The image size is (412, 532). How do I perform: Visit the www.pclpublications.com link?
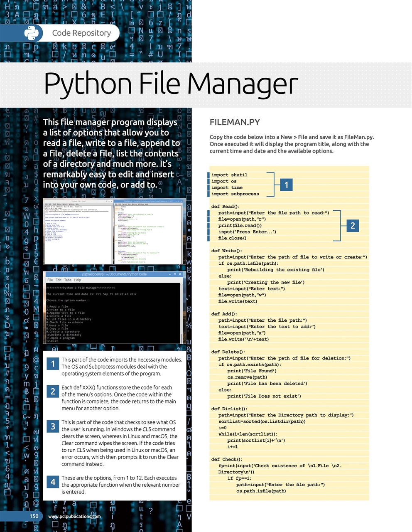coord(74,517)
